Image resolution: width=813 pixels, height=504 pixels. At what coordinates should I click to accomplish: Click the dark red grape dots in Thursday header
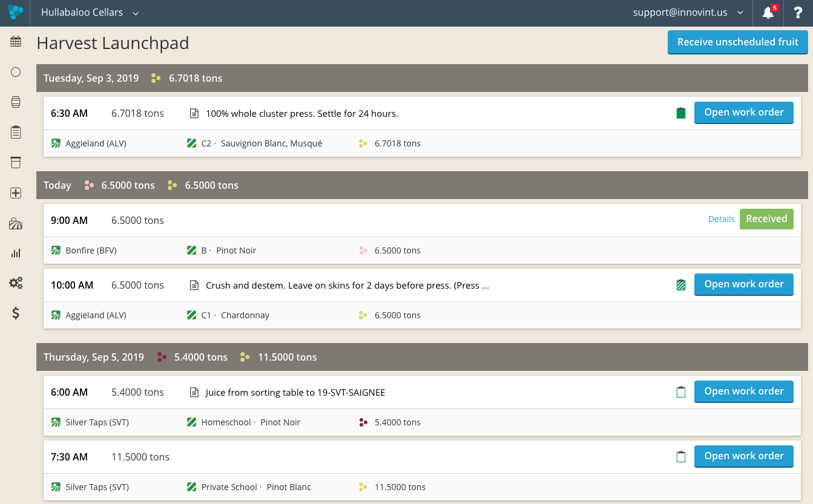coord(162,357)
